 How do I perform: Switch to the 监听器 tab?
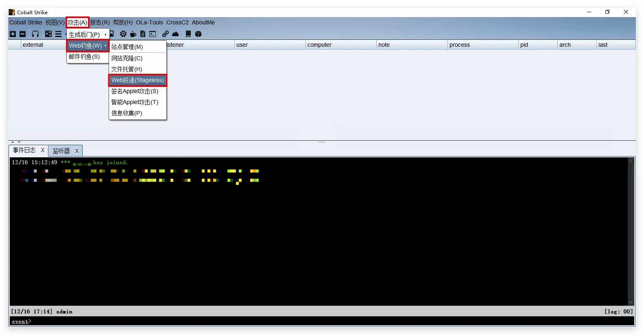(x=61, y=151)
